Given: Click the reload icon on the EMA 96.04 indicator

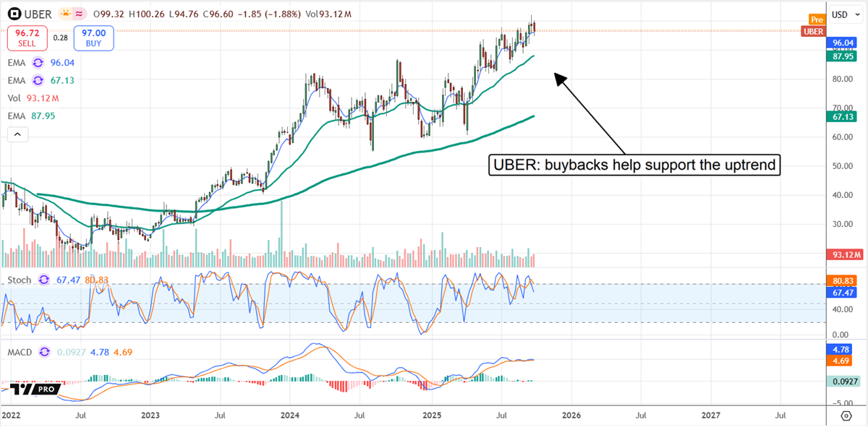Looking at the screenshot, I should [38, 63].
